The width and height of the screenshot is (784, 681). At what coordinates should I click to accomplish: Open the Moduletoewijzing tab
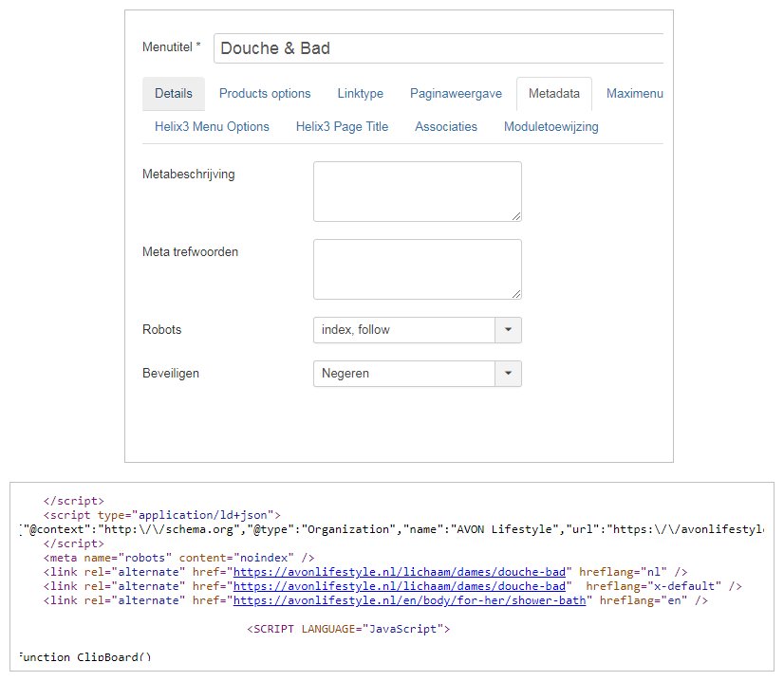click(551, 127)
